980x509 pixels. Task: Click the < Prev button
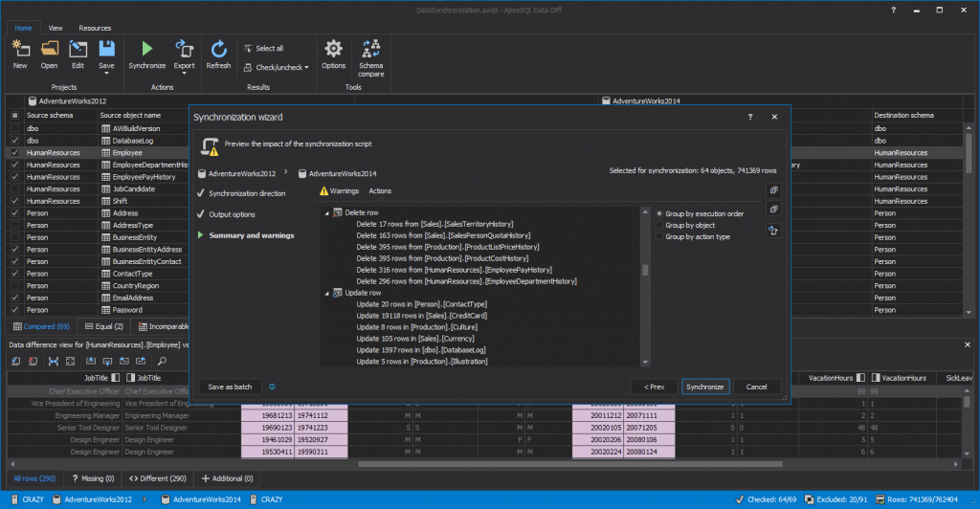pyautogui.click(x=653, y=387)
